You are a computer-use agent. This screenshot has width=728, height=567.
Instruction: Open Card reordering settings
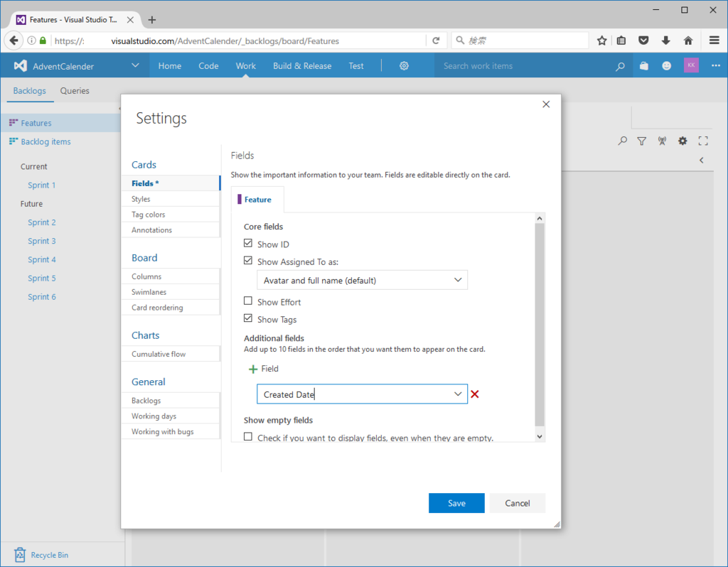(x=171, y=308)
